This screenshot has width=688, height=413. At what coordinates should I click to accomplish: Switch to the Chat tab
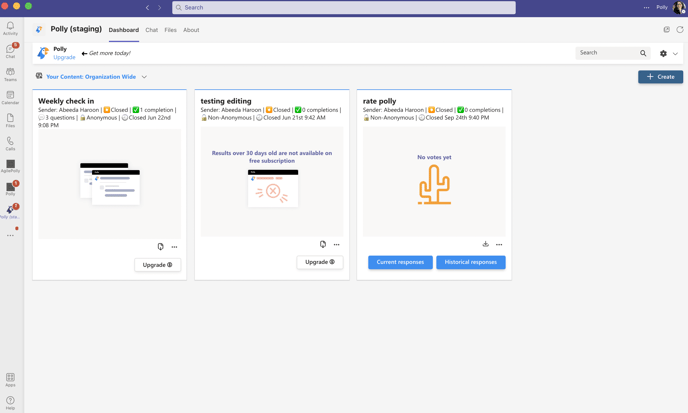click(x=151, y=30)
